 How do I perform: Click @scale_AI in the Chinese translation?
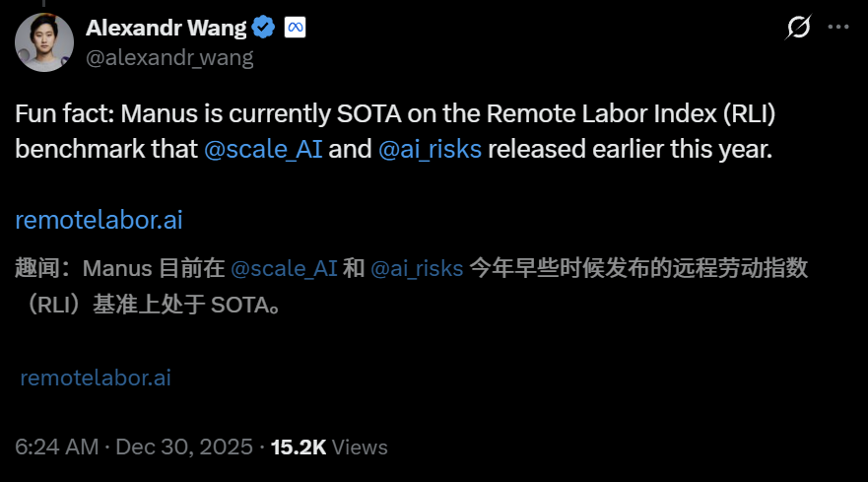(284, 268)
